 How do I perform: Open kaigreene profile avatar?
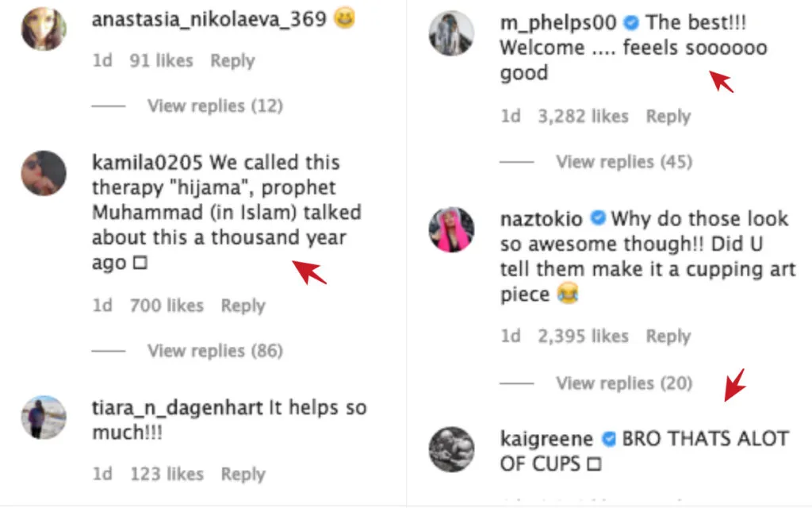[451, 449]
